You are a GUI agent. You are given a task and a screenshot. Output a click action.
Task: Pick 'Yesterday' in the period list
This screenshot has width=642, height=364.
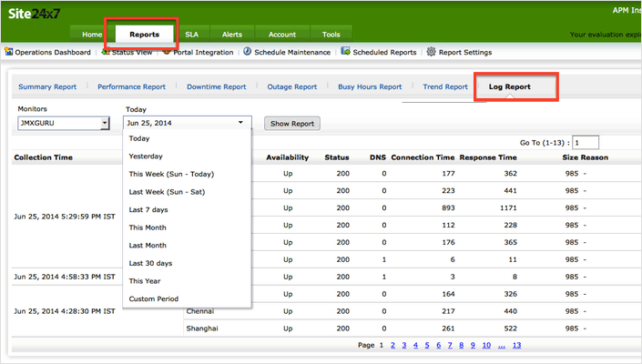pos(147,156)
